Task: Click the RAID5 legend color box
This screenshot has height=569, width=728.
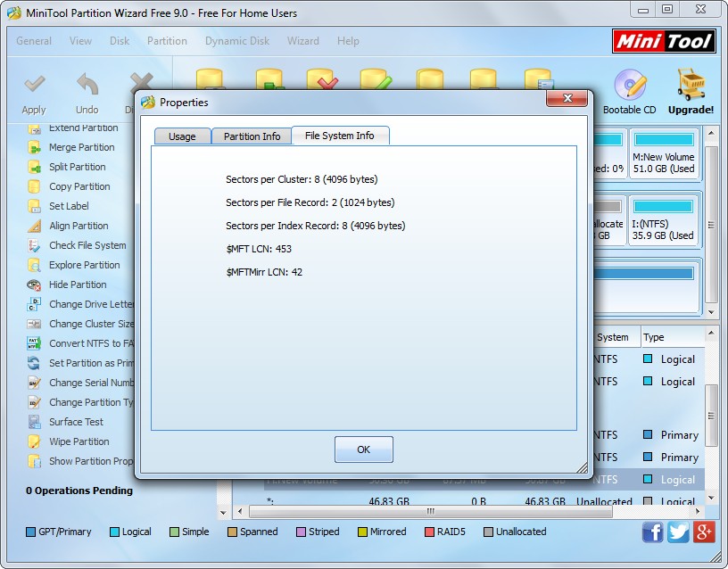Action: pos(429,532)
